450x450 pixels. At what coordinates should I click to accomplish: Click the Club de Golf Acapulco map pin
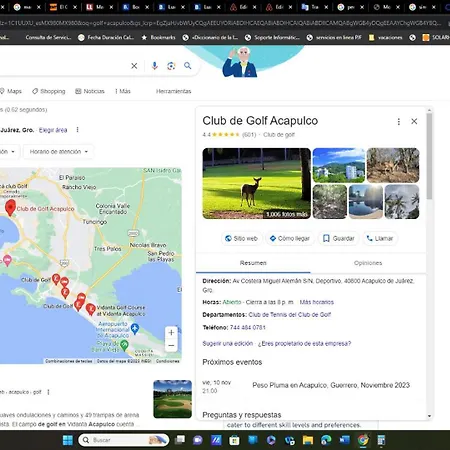pos(10,208)
